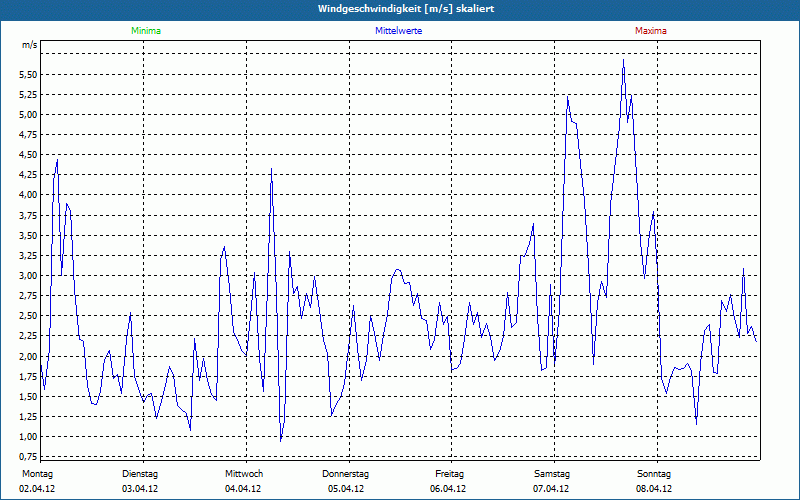The image size is (800, 500).
Task: Click the 5,00 y-axis value
Action: click(x=28, y=114)
